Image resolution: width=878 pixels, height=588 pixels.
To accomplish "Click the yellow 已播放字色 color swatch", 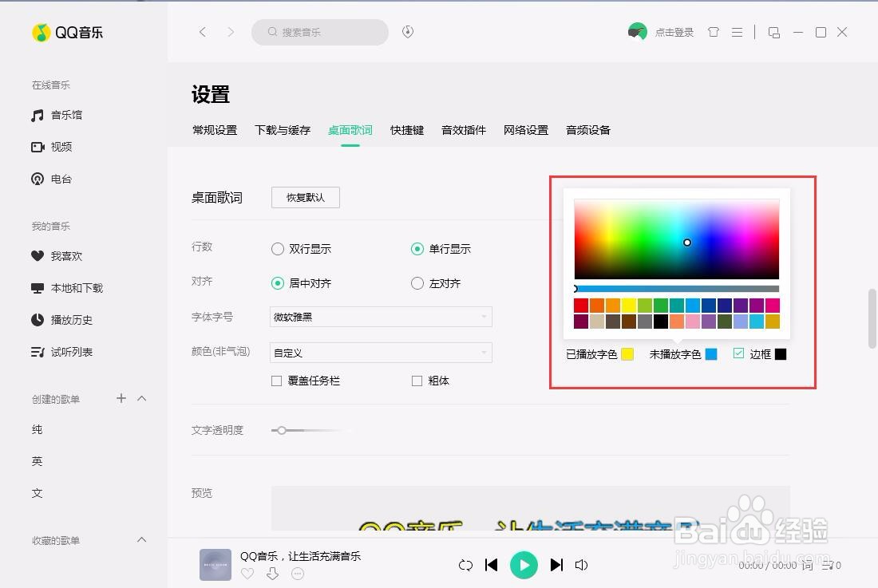I will [627, 353].
